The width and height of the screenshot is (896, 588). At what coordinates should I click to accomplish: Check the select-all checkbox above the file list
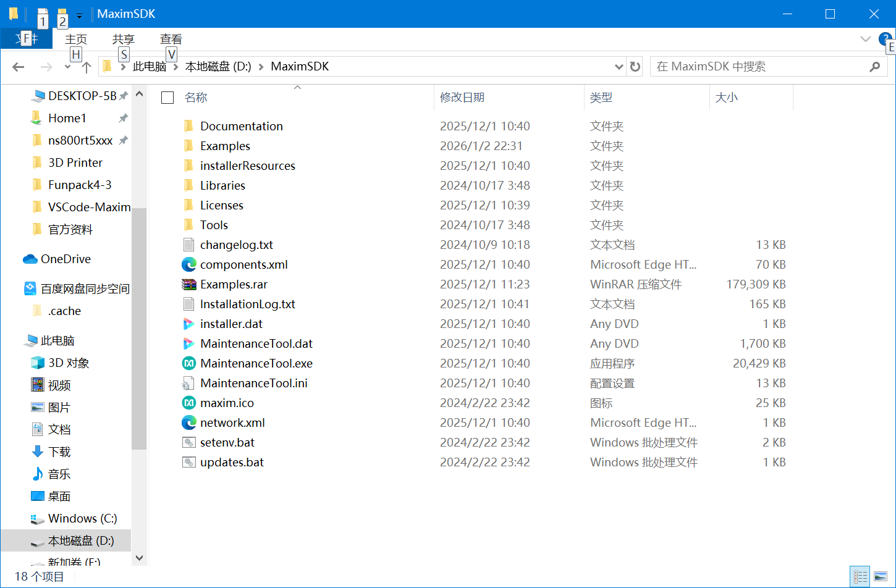[x=167, y=97]
